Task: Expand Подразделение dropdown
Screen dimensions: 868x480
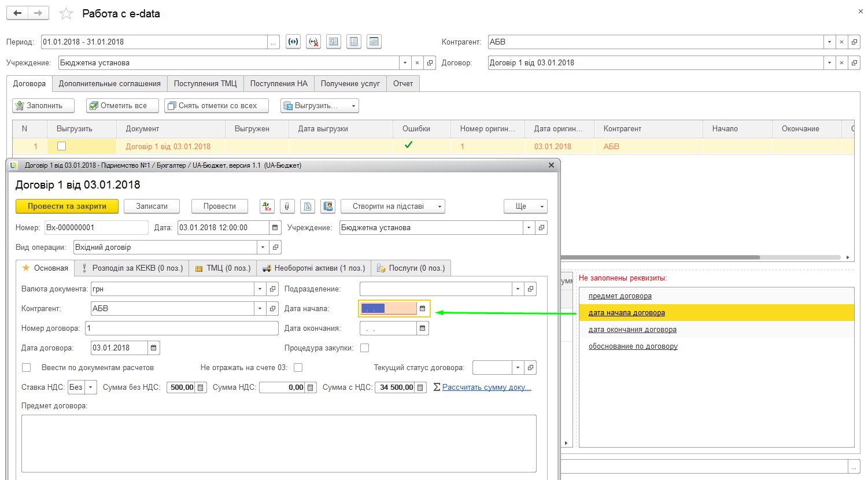Action: point(518,289)
